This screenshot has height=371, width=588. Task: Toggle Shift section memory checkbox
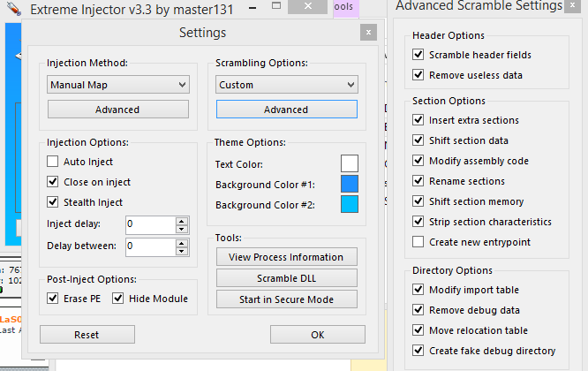(418, 201)
